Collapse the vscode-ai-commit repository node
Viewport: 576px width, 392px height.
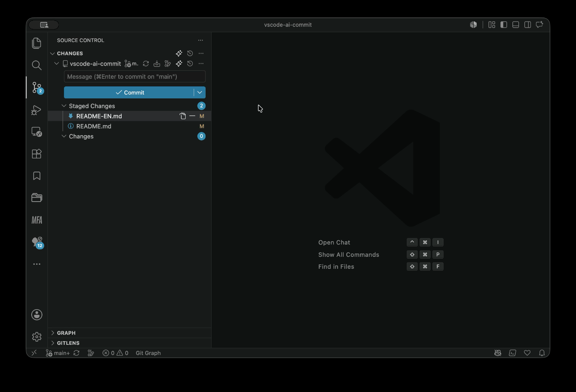(x=57, y=64)
